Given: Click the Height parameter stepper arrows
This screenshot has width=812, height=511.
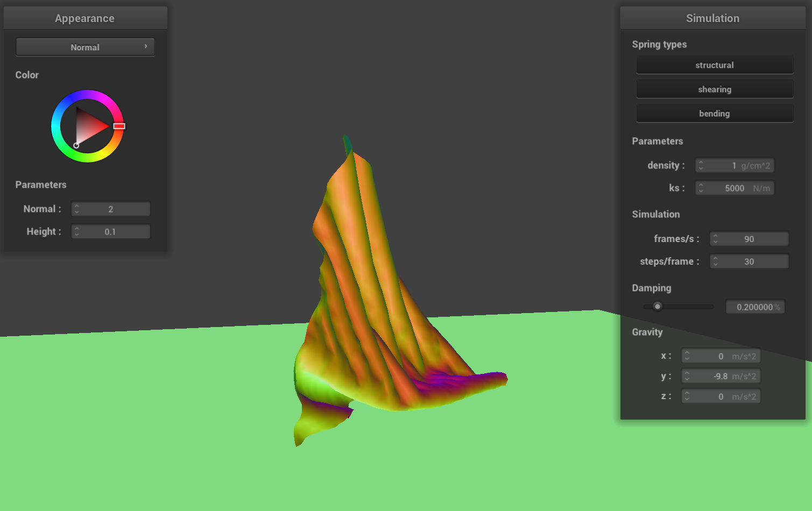Looking at the screenshot, I should 77,232.
